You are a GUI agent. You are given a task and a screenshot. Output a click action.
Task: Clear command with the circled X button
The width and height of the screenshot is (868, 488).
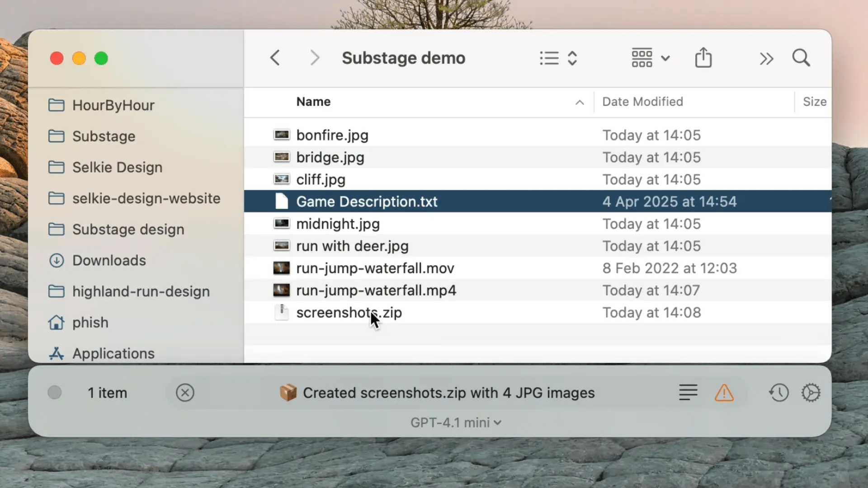click(x=185, y=393)
